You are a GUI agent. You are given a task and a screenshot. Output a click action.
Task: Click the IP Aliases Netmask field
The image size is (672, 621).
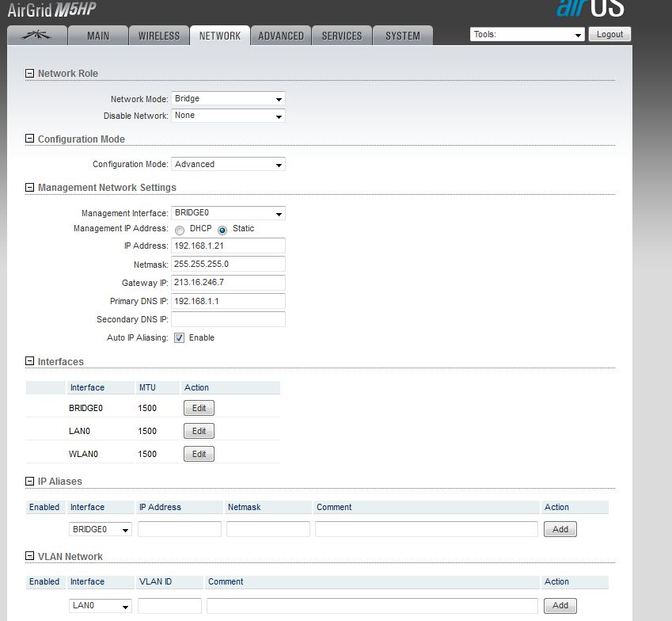pos(268,529)
